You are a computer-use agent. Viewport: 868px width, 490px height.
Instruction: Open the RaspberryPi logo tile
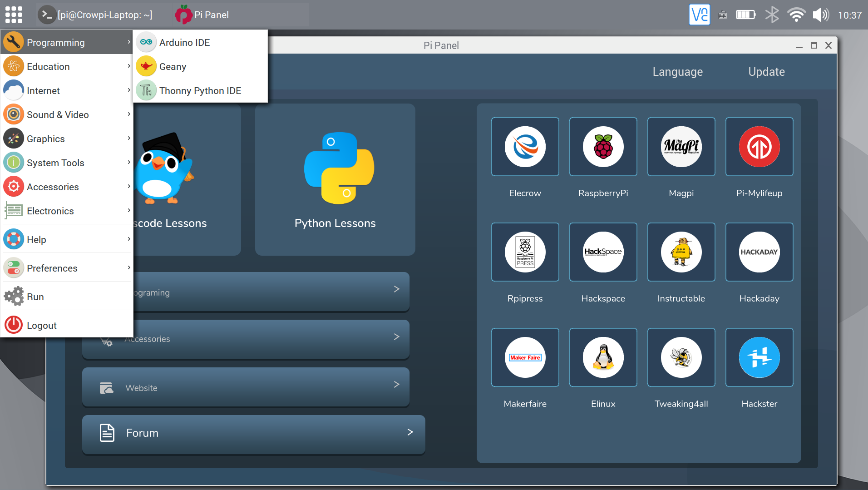tap(603, 147)
